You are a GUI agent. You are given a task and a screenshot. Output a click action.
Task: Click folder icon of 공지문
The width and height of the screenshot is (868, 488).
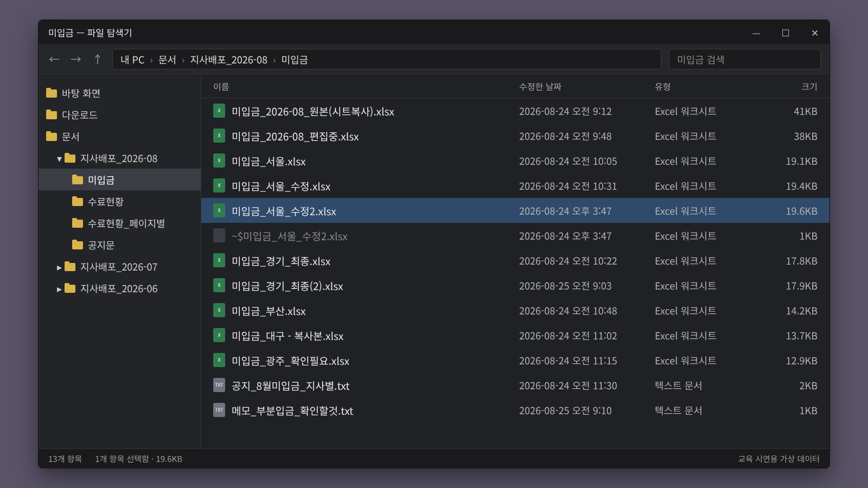(78, 245)
